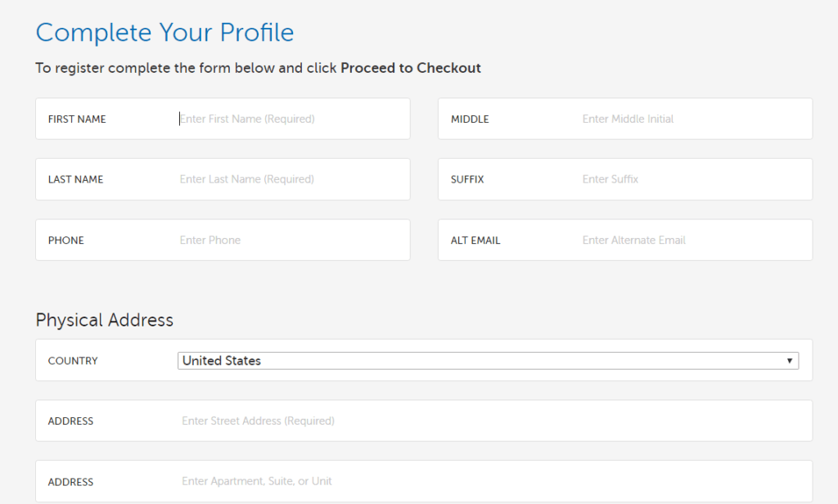Screen dimensions: 838x504
Task: Select United States in the Country selector
Action: pyautogui.click(x=489, y=360)
